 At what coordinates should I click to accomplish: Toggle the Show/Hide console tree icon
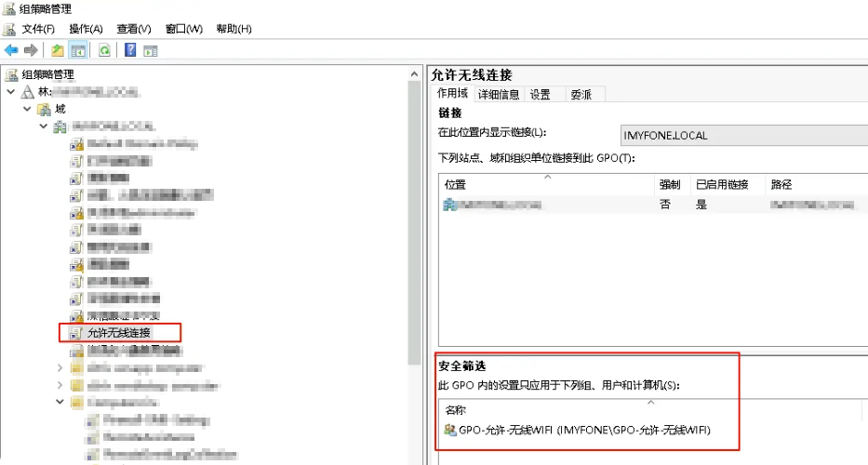[x=78, y=50]
